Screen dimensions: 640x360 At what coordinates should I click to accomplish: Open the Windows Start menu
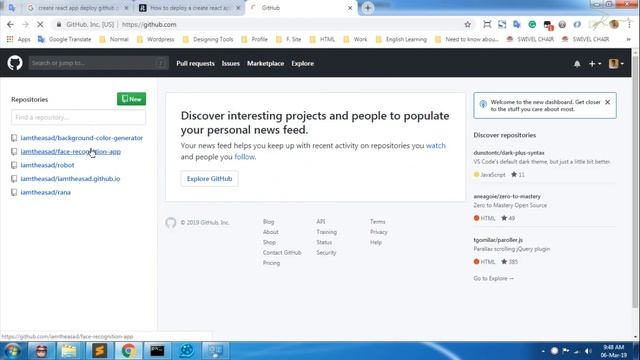(x=12, y=351)
